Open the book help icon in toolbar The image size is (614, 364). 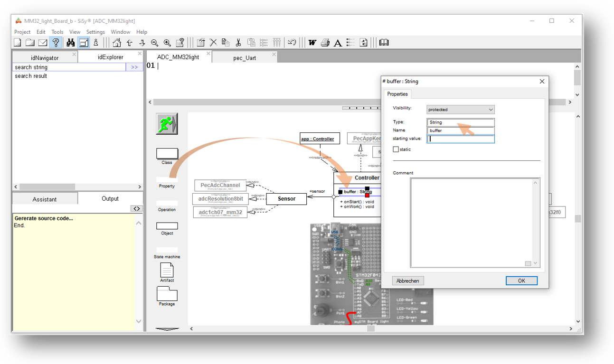pos(384,43)
